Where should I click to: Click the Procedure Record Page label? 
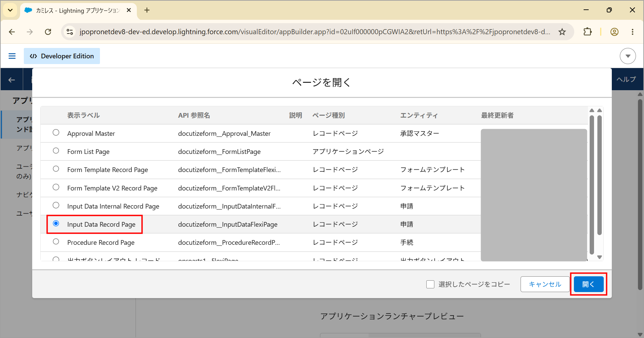coord(101,242)
